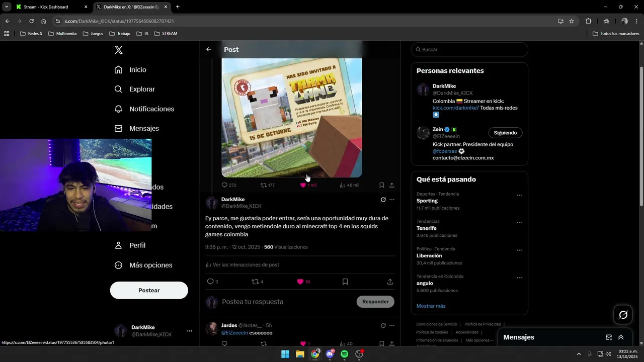The height and width of the screenshot is (362, 644).
Task: Reload the page
Action: click(31, 21)
